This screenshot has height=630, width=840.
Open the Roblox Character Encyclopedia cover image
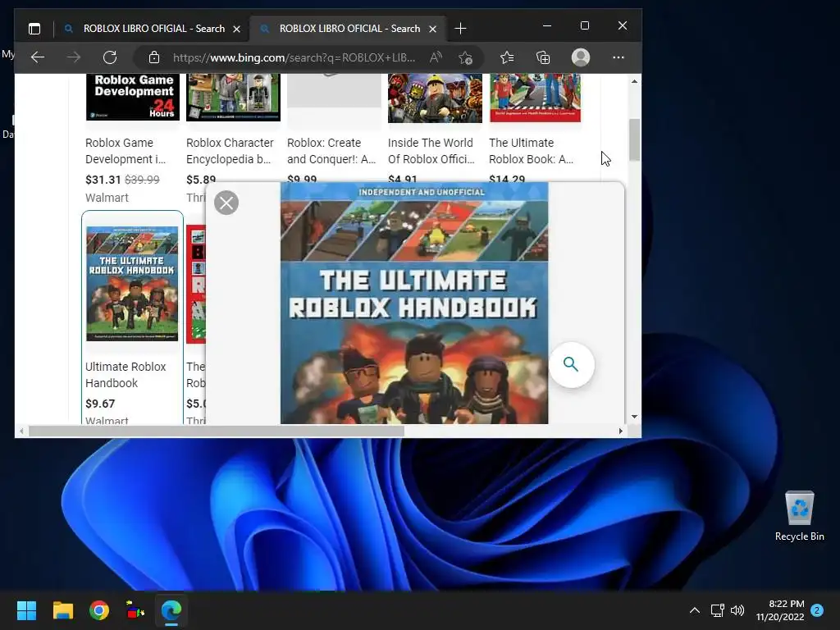233,98
